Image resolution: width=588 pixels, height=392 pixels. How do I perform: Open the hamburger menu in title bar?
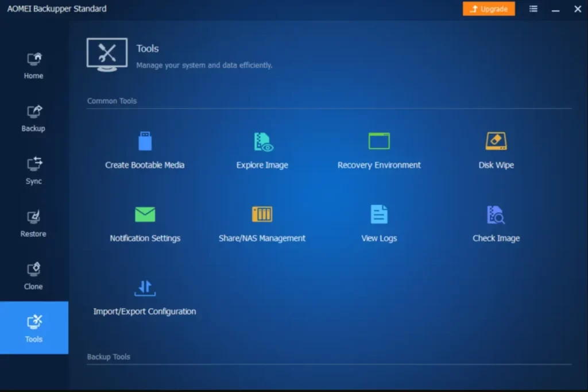(x=533, y=9)
